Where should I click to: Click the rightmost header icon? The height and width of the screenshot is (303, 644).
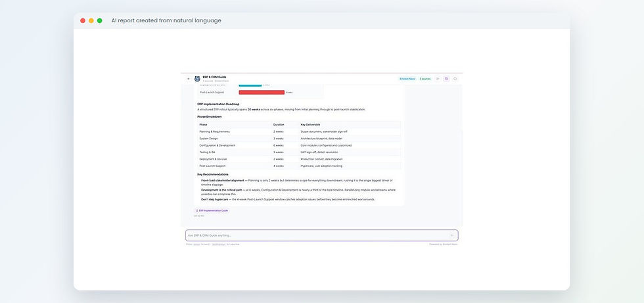pyautogui.click(x=455, y=79)
